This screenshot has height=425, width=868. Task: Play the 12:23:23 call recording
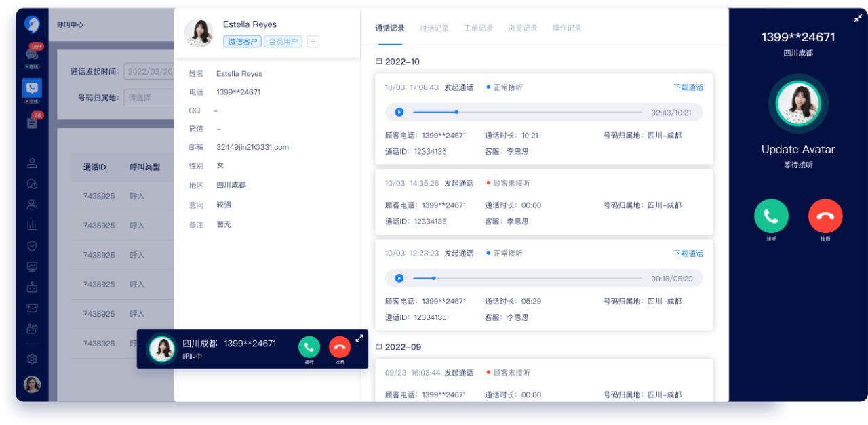[x=399, y=279]
